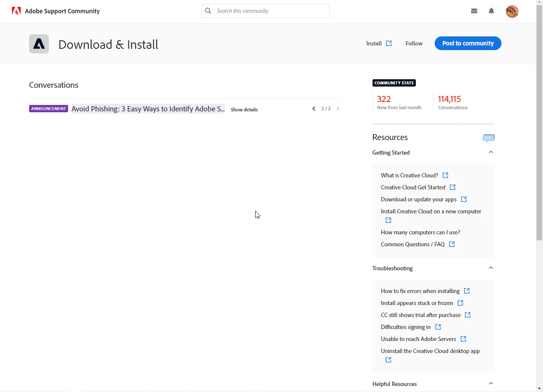Image resolution: width=543 pixels, height=392 pixels.
Task: Click Post to community button
Action: (x=468, y=43)
